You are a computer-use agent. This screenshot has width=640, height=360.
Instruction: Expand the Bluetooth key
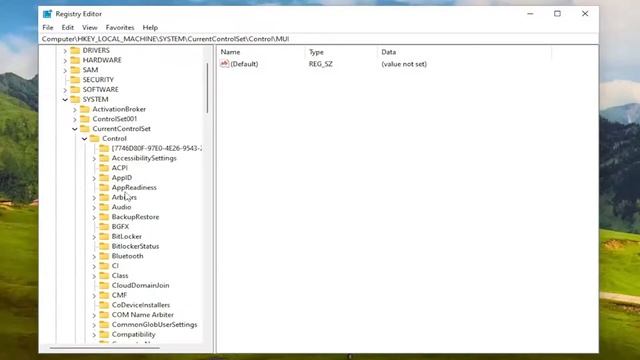[94, 256]
